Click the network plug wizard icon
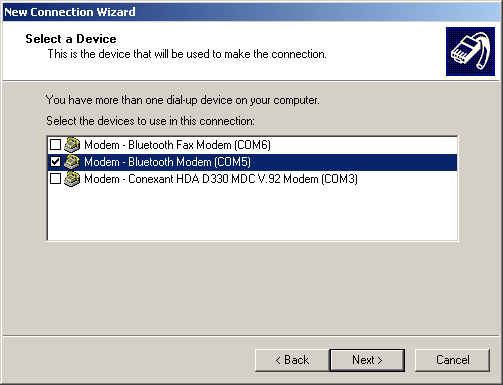 470,51
